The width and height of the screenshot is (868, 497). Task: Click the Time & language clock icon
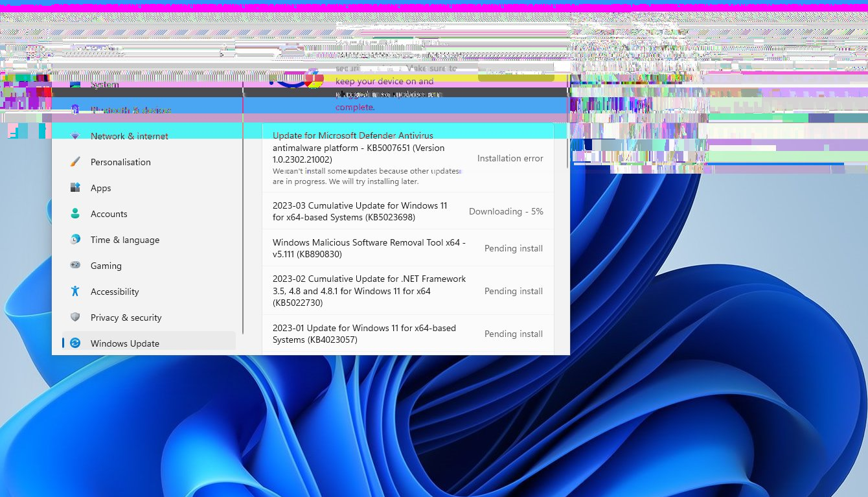point(75,240)
